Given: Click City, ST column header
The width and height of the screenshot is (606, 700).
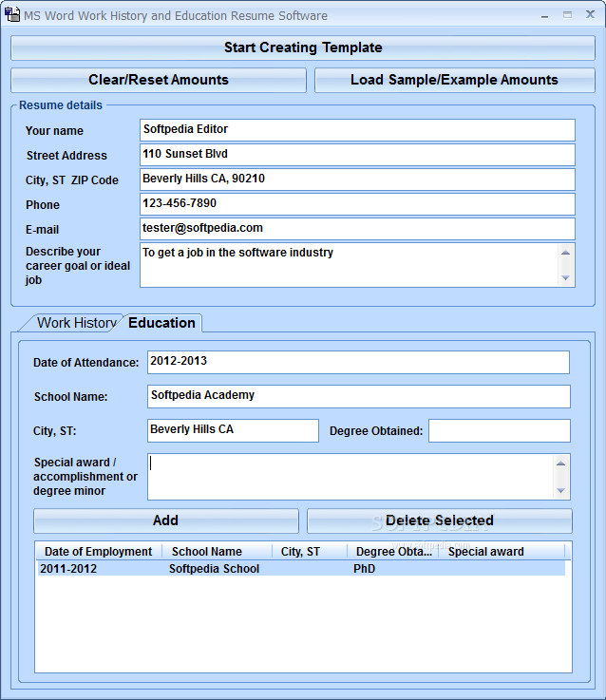Looking at the screenshot, I should pyautogui.click(x=310, y=552).
